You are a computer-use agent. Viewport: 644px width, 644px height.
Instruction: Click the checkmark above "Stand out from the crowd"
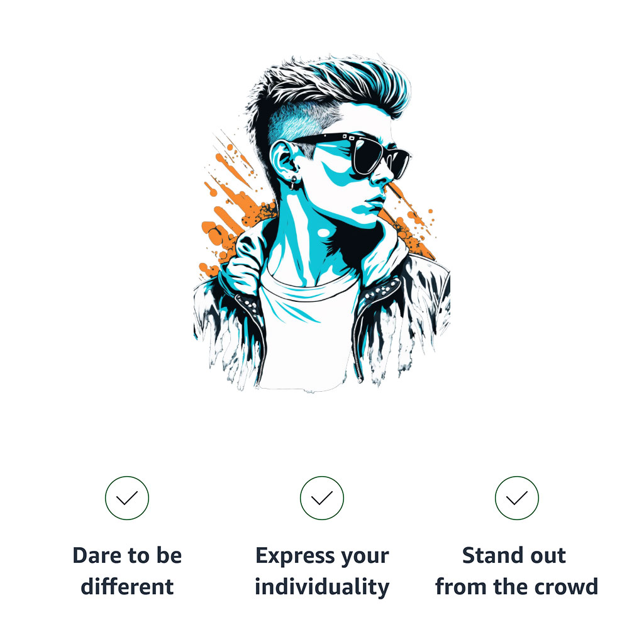[517, 498]
